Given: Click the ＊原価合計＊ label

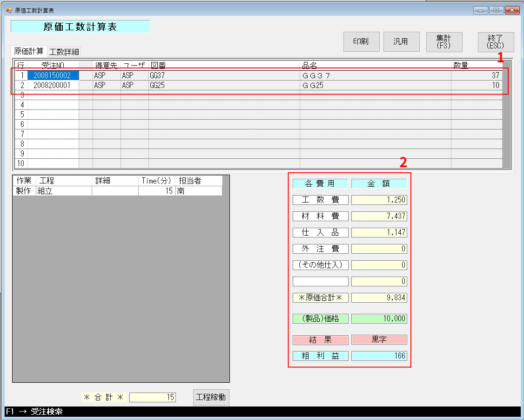Looking at the screenshot, I should point(321,298).
